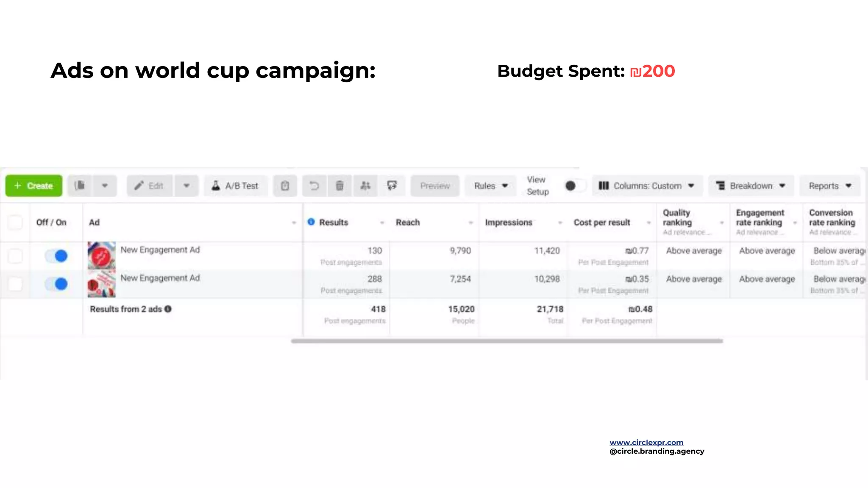Open first ad's red thumbnail image
Screen dimensions: 868x488
coord(101,255)
